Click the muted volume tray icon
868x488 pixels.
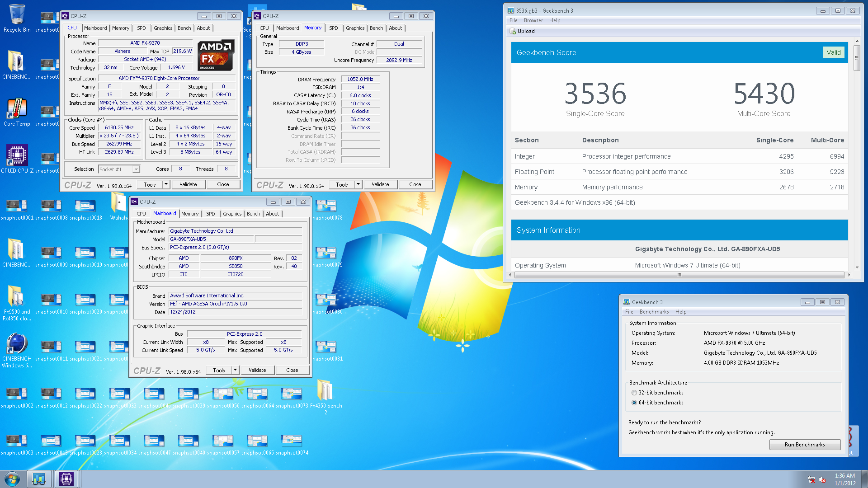pyautogui.click(x=822, y=479)
